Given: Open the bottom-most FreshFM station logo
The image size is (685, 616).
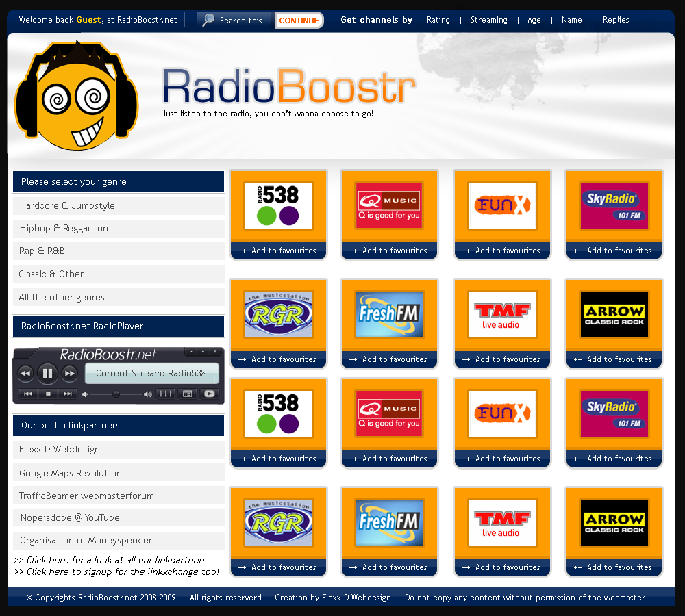Looking at the screenshot, I should 389,523.
